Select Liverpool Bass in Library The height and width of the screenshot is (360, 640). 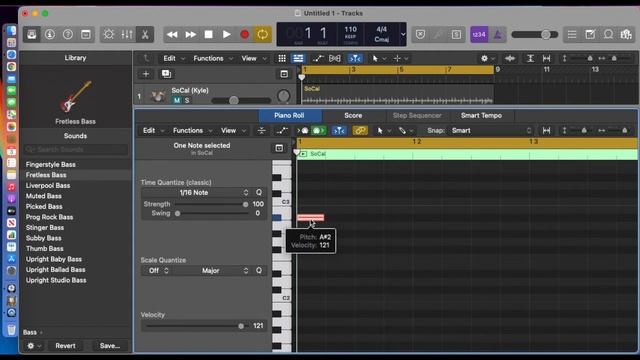[x=48, y=185]
